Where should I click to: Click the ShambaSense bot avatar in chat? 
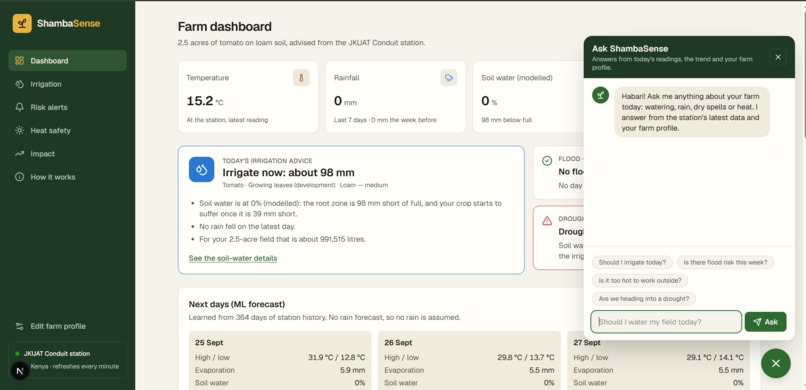click(600, 95)
